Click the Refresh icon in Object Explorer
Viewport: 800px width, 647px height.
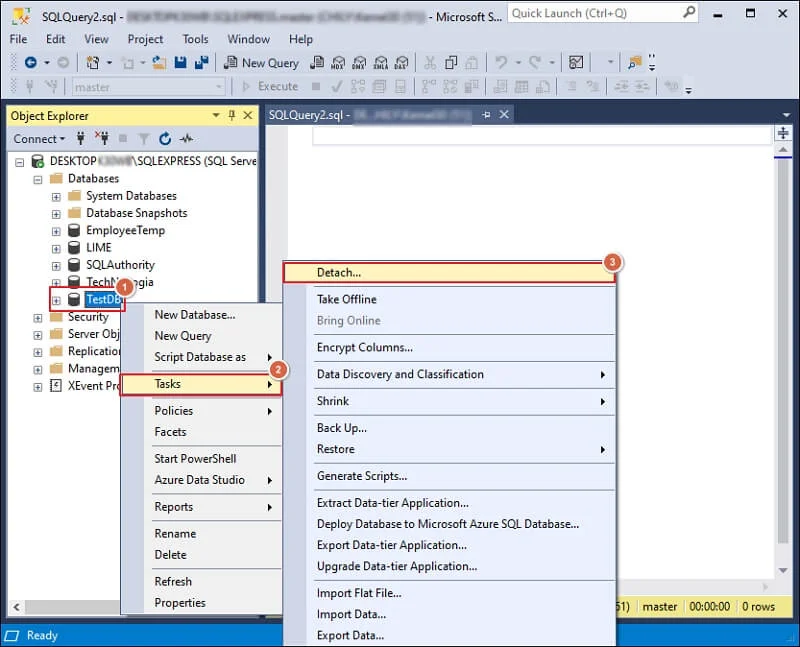(165, 138)
